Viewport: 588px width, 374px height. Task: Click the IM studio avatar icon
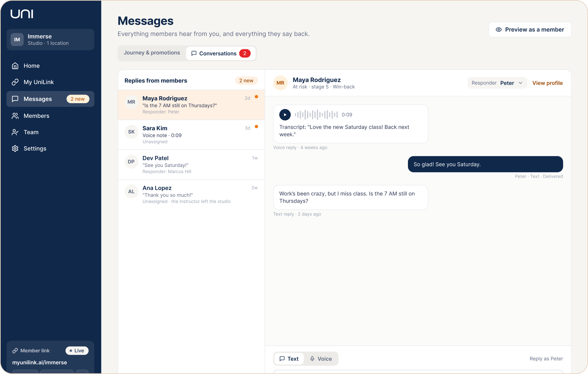point(17,40)
